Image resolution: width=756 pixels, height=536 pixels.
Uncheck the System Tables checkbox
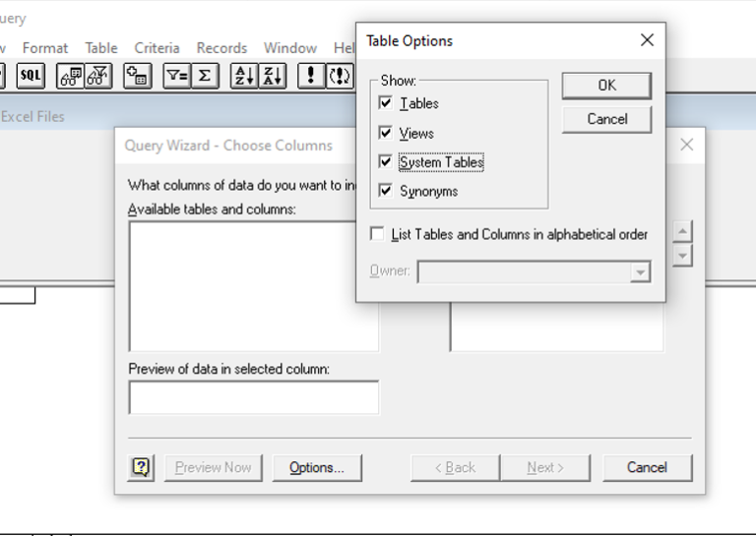pyautogui.click(x=385, y=161)
